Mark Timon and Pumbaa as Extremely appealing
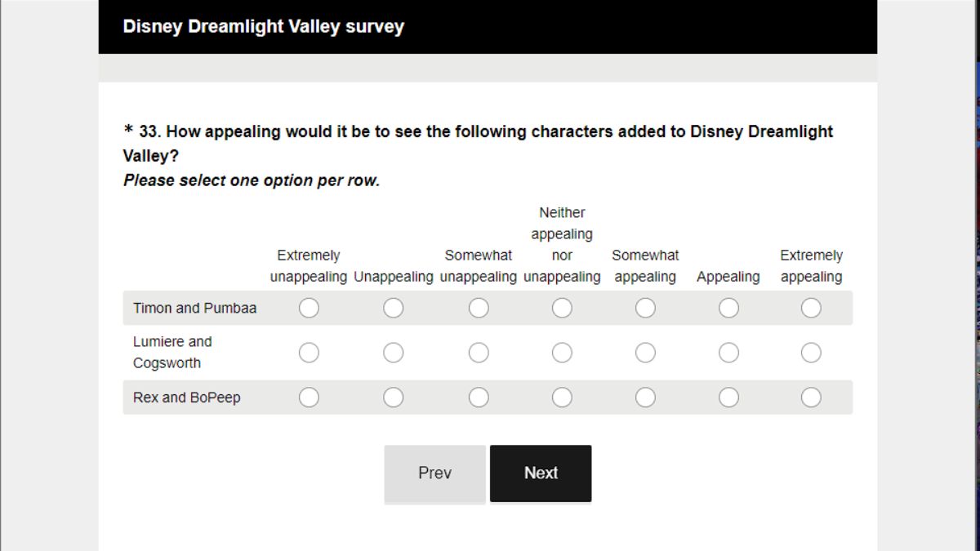The width and height of the screenshot is (980, 551). click(x=811, y=308)
